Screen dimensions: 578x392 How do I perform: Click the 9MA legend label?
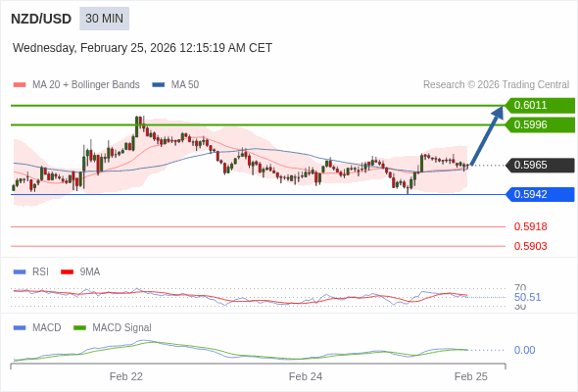90,272
